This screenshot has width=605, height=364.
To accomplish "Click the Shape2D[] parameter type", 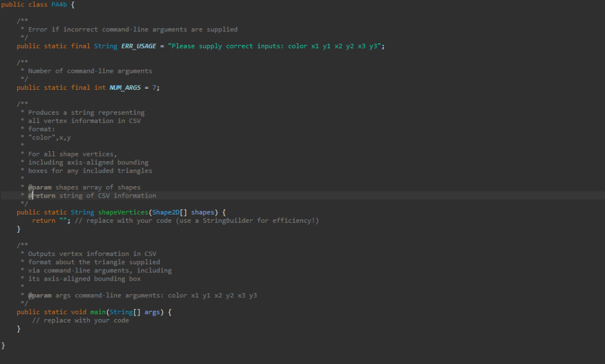I will [x=170, y=212].
